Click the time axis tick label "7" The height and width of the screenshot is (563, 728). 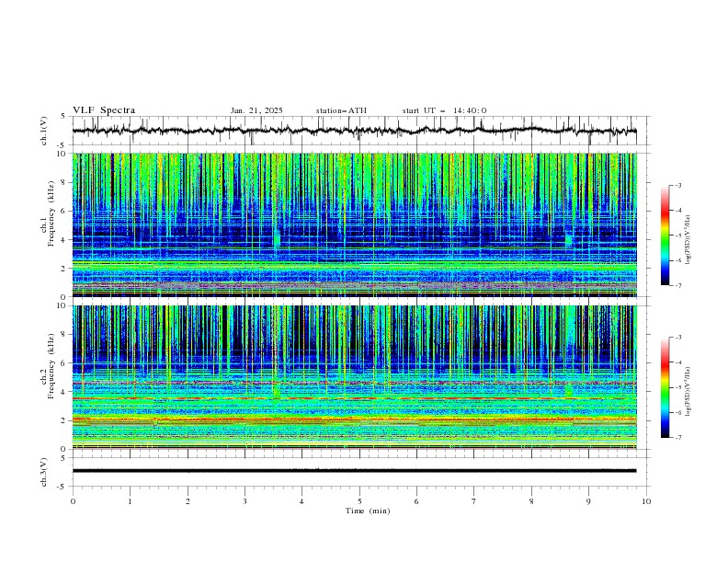point(474,501)
